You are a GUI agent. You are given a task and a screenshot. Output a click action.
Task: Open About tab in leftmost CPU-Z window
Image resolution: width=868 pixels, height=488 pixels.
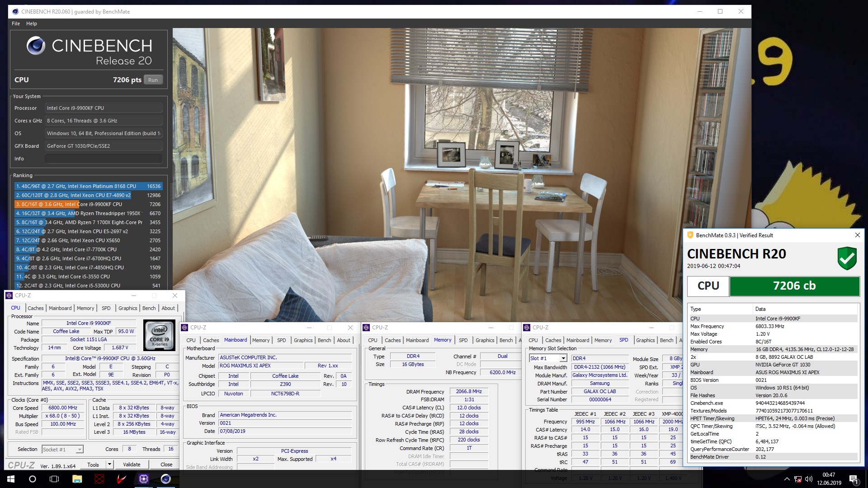(x=168, y=308)
